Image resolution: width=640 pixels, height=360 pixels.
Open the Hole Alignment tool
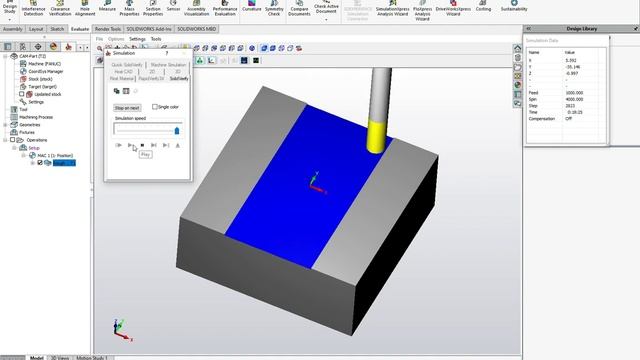85,8
